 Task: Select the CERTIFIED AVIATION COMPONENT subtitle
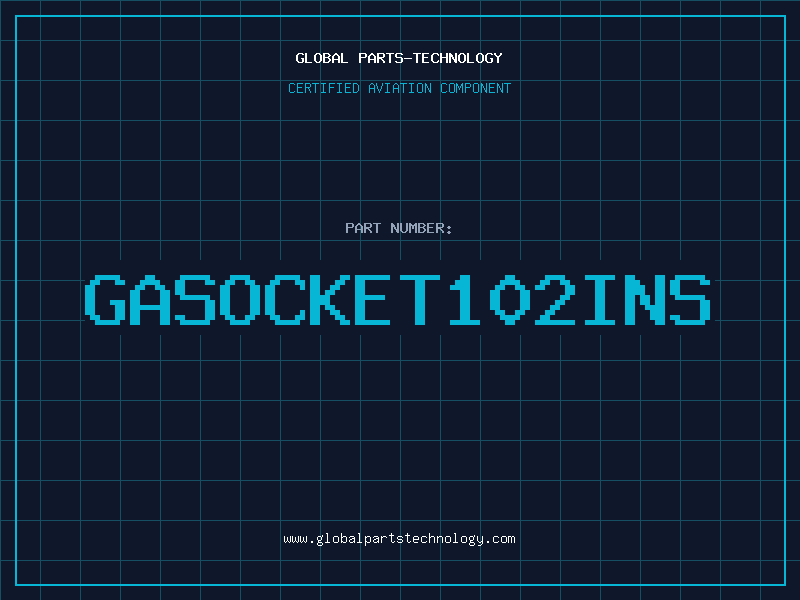click(x=399, y=88)
